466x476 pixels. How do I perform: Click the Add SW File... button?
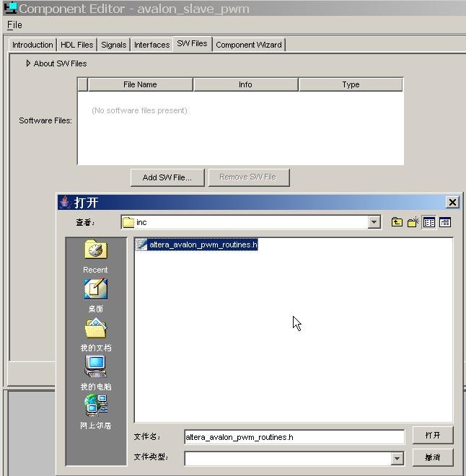(x=167, y=177)
